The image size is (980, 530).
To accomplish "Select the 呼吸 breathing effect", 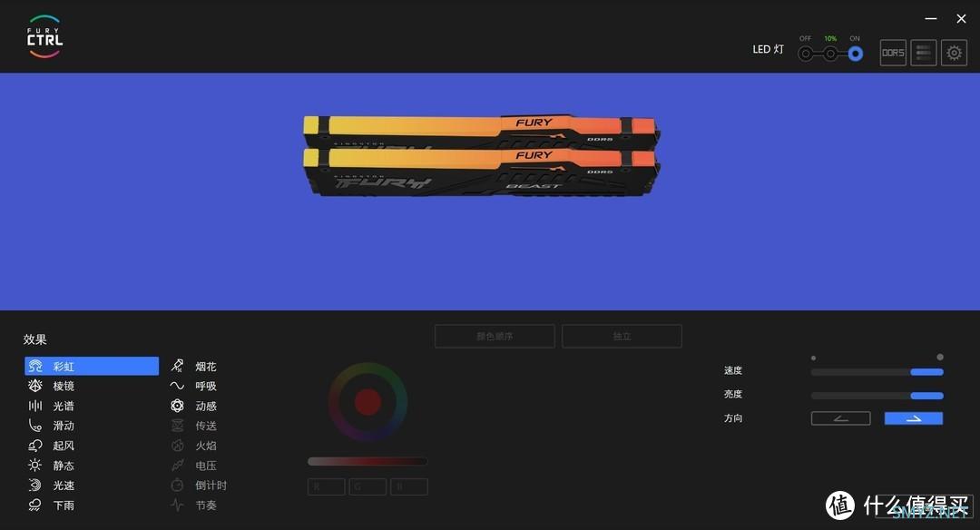I will (194, 387).
